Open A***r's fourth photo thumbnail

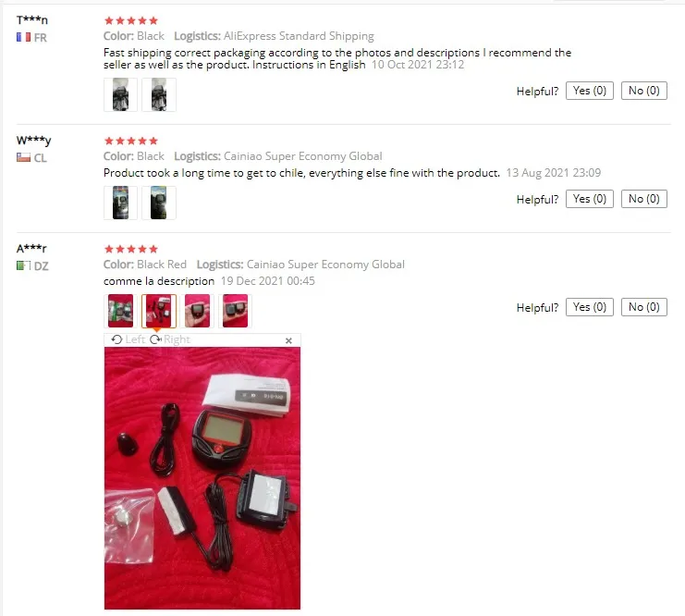235,311
